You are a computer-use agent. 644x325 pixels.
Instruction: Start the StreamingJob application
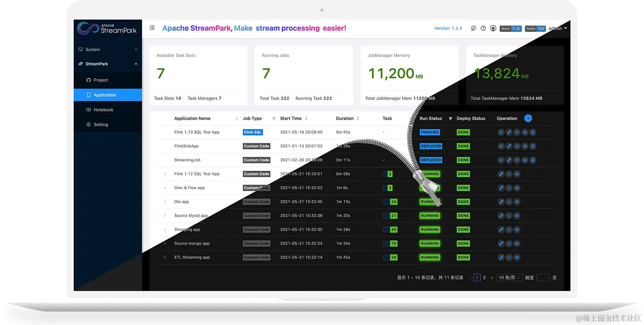pos(517,160)
